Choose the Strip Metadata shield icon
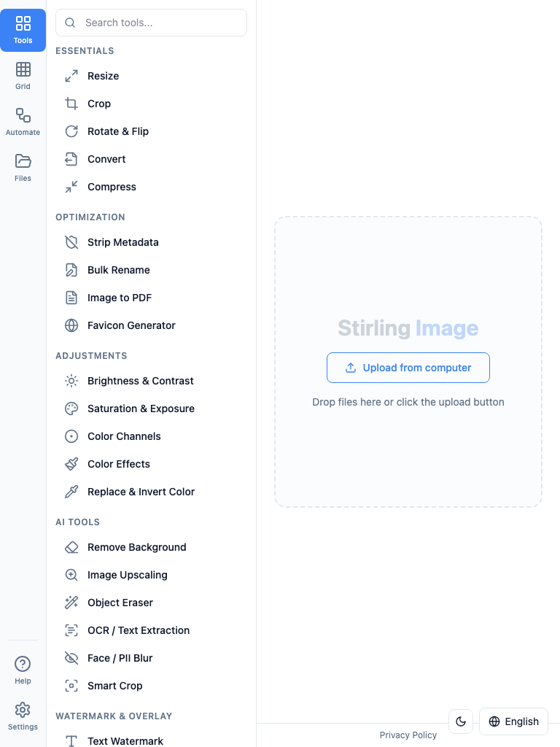Image resolution: width=560 pixels, height=747 pixels. tap(71, 242)
